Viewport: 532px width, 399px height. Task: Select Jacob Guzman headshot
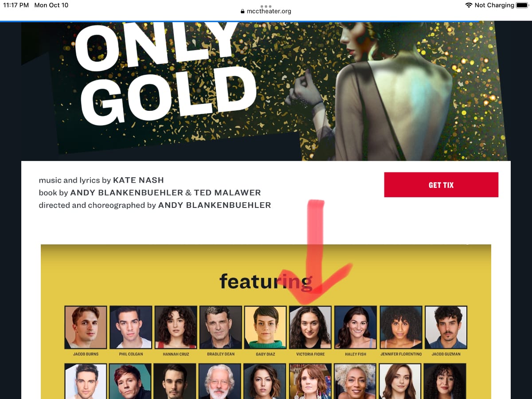coord(446,327)
